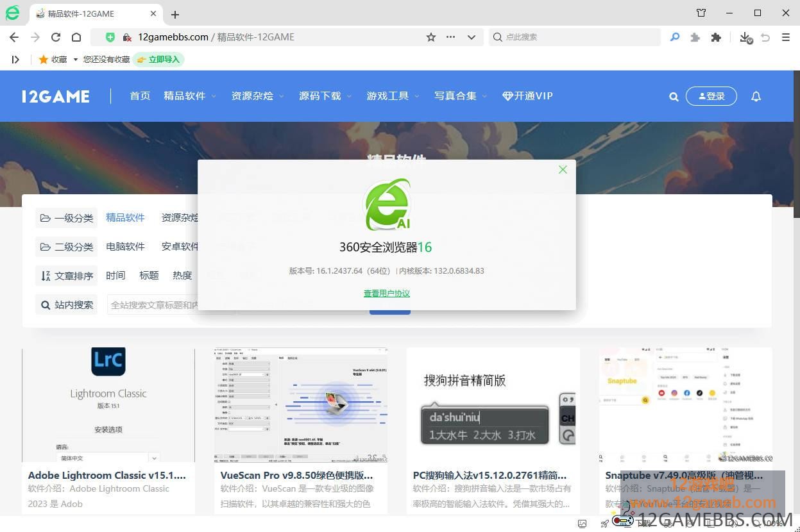Image resolution: width=800 pixels, height=532 pixels.
Task: Click the blue search magnifier icon
Action: pos(675,37)
